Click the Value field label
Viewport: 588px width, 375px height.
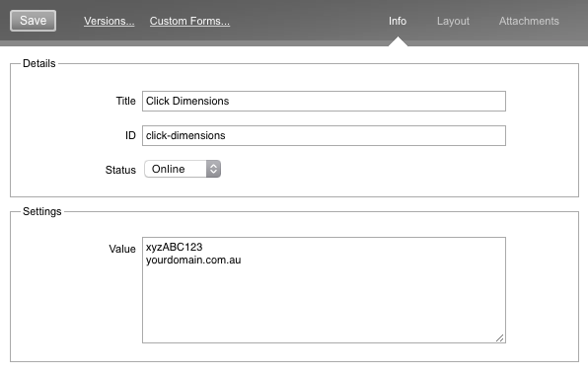tap(122, 249)
